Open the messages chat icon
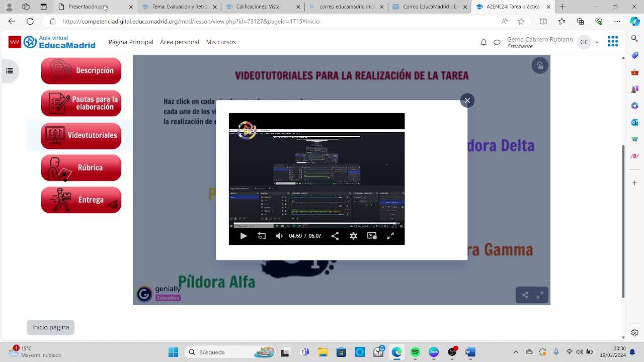The image size is (644, 362). pos(497,42)
